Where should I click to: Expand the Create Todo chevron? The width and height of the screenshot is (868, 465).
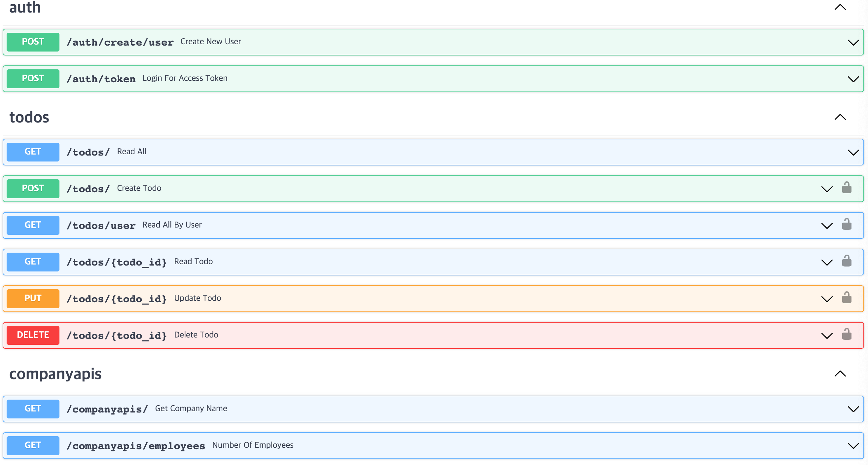pyautogui.click(x=827, y=189)
